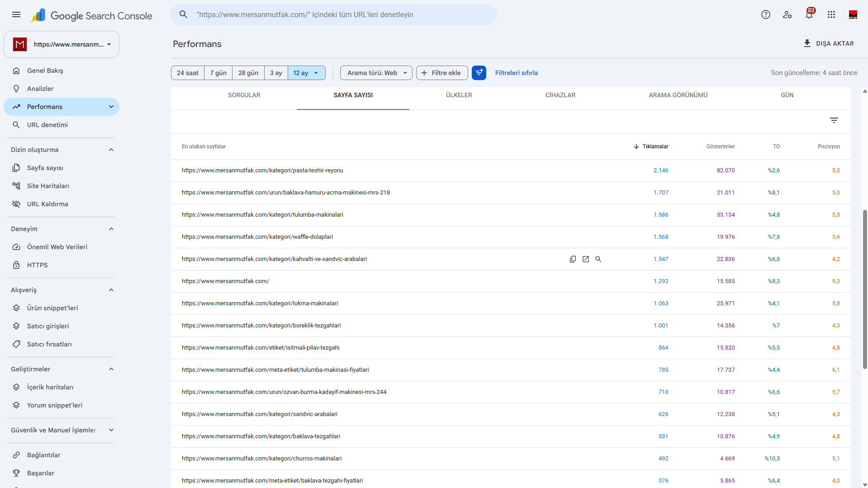Screen dimensions: 868x488
Task: Select the tulumba-makinalari kategori URL row
Action: pos(511,215)
